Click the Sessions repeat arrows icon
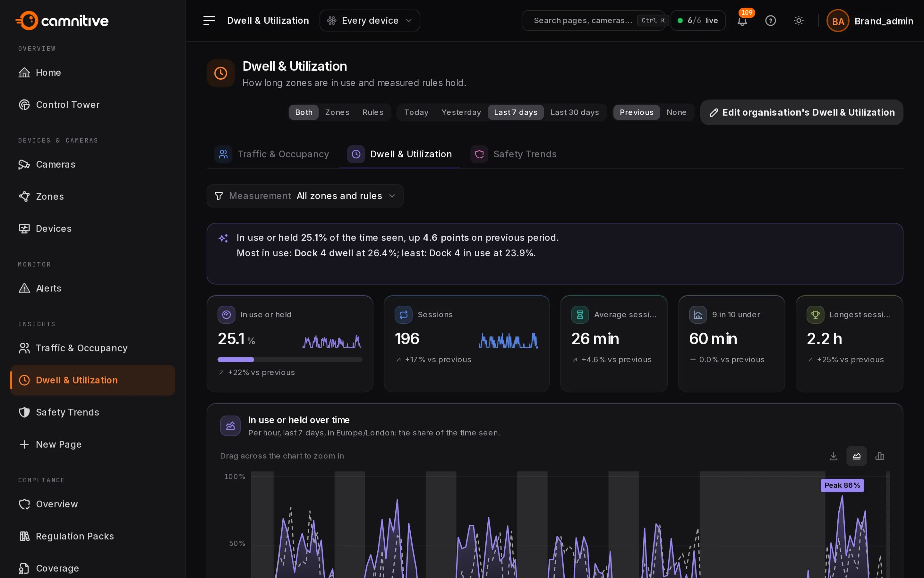Viewport: 924px width, 578px height. (403, 315)
